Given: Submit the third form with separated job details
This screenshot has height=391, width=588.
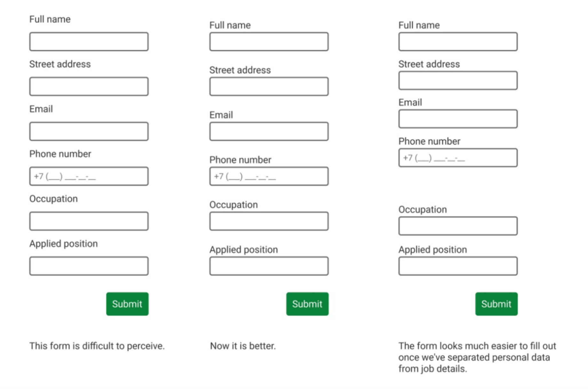Looking at the screenshot, I should (496, 304).
